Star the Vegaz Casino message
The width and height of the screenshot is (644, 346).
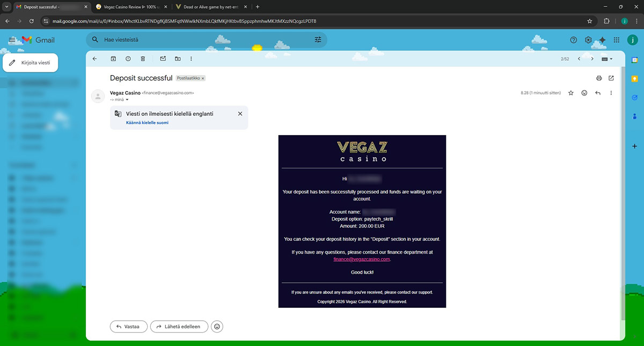[571, 93]
